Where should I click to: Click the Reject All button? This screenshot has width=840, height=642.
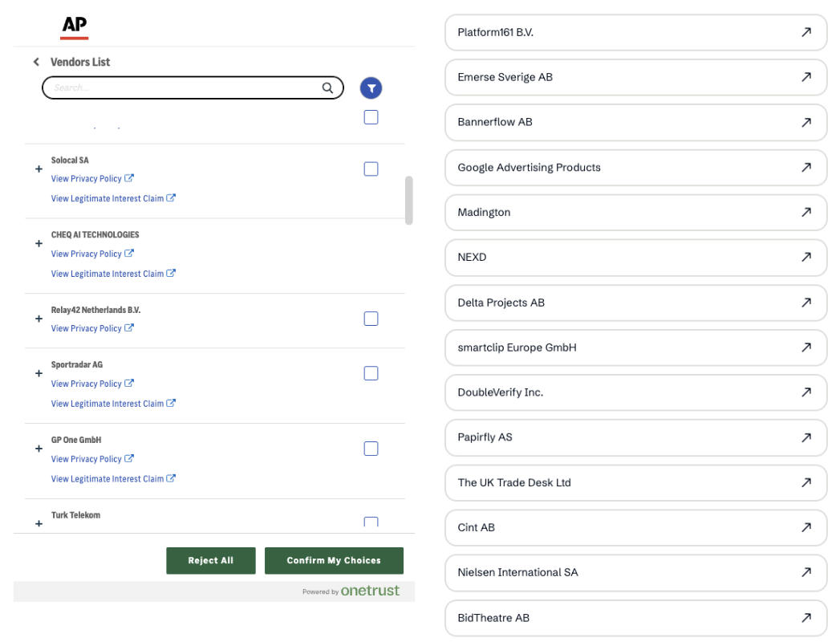pyautogui.click(x=210, y=560)
